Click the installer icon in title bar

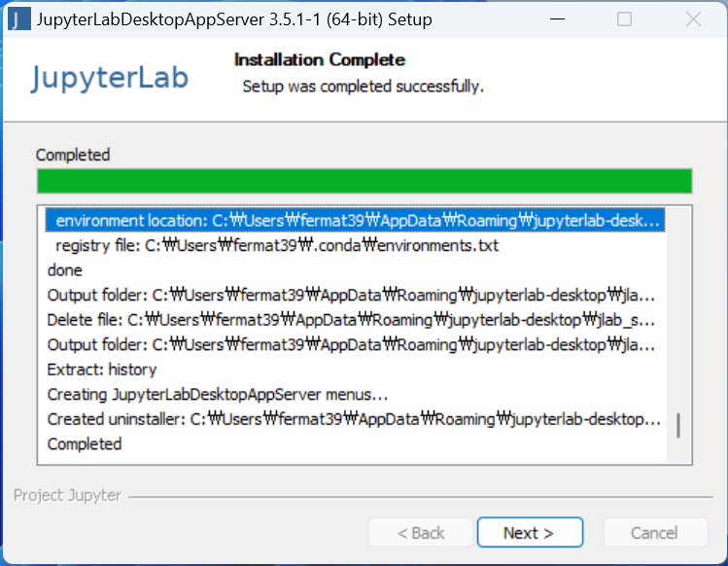click(19, 19)
